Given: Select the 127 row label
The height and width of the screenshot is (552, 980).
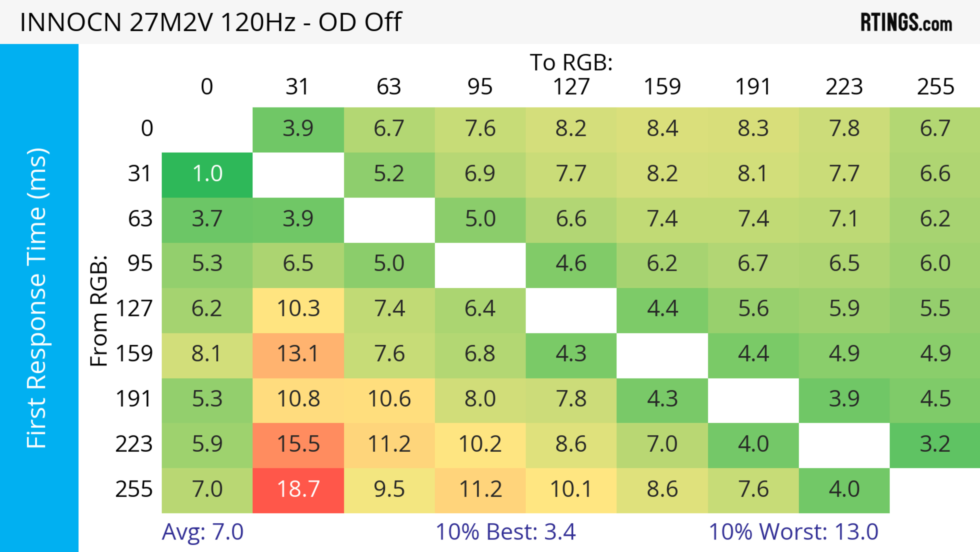Looking at the screenshot, I should (x=134, y=309).
